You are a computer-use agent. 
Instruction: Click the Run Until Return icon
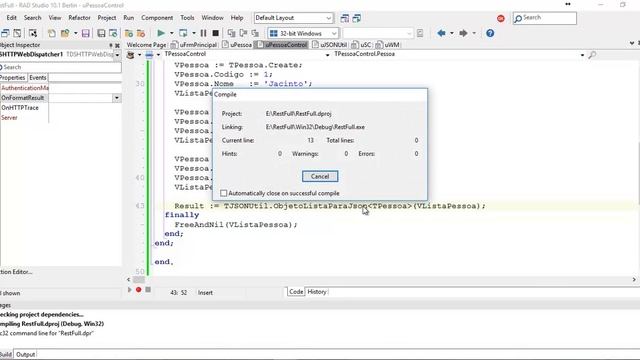(x=255, y=33)
